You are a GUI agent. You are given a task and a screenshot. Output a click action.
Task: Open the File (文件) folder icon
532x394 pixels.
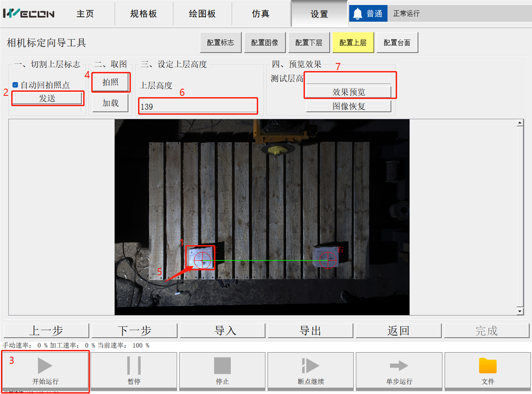[487, 366]
